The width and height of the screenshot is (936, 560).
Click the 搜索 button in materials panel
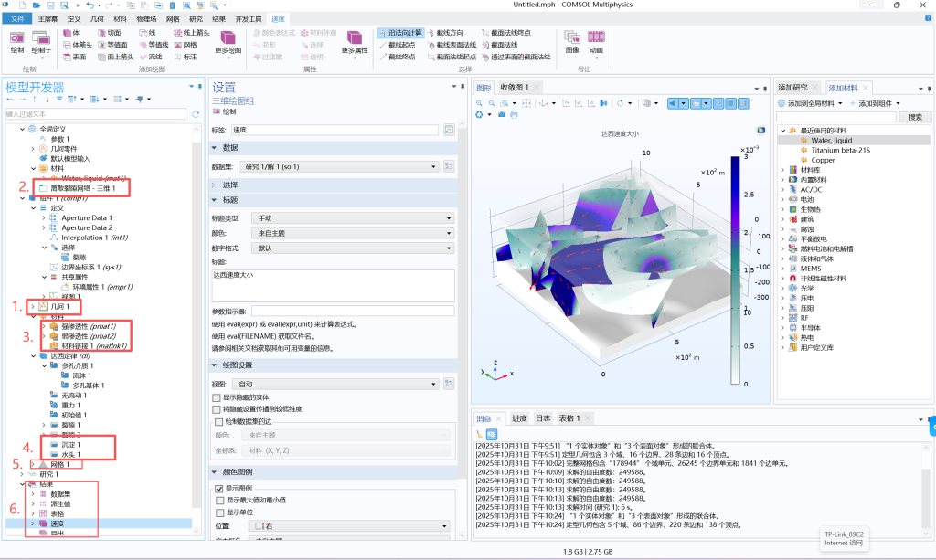914,117
